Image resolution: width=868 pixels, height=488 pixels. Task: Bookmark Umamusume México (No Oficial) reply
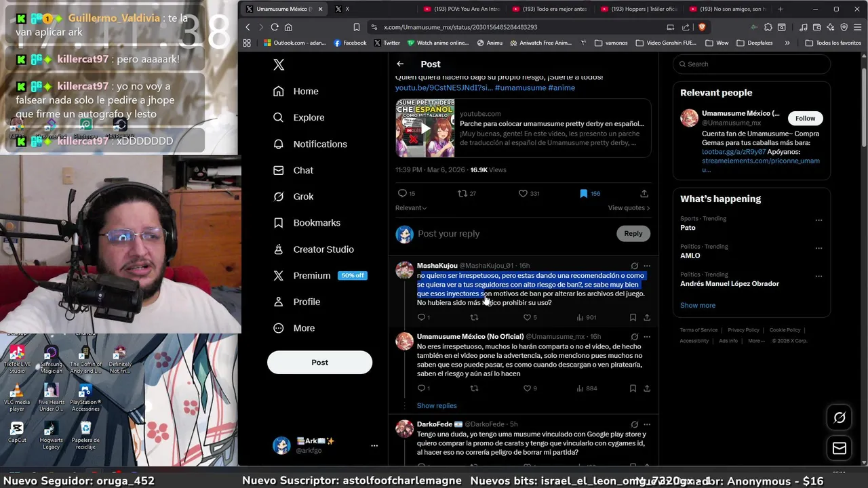(x=633, y=388)
